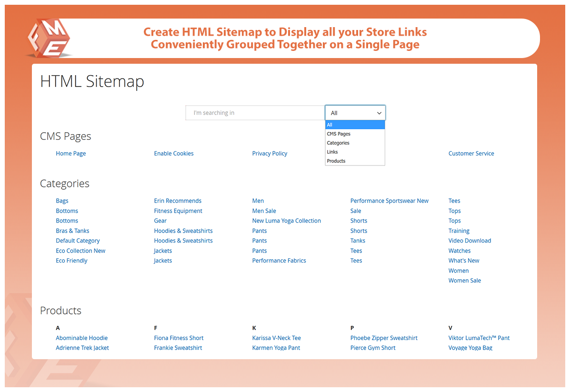Viewport: 570px width, 392px height.
Task: Open the search category dropdown showing All
Action: 355,113
